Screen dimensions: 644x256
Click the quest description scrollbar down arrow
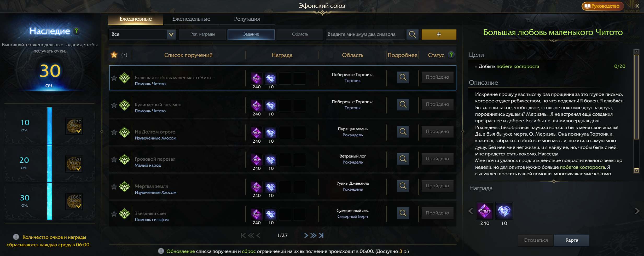coord(636,170)
